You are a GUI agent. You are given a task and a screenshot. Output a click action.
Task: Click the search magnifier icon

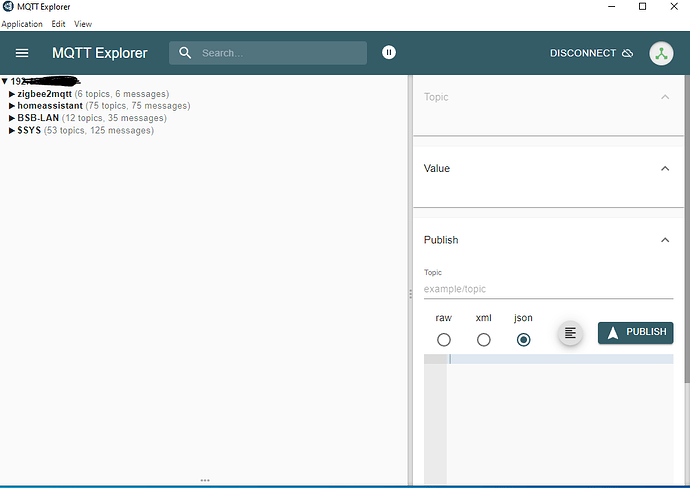pos(185,53)
